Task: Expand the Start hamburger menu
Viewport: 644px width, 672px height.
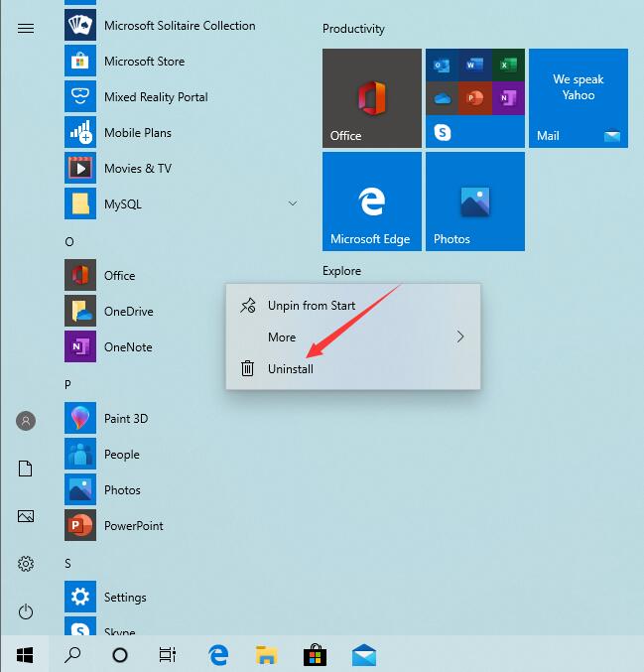Action: tap(26, 28)
